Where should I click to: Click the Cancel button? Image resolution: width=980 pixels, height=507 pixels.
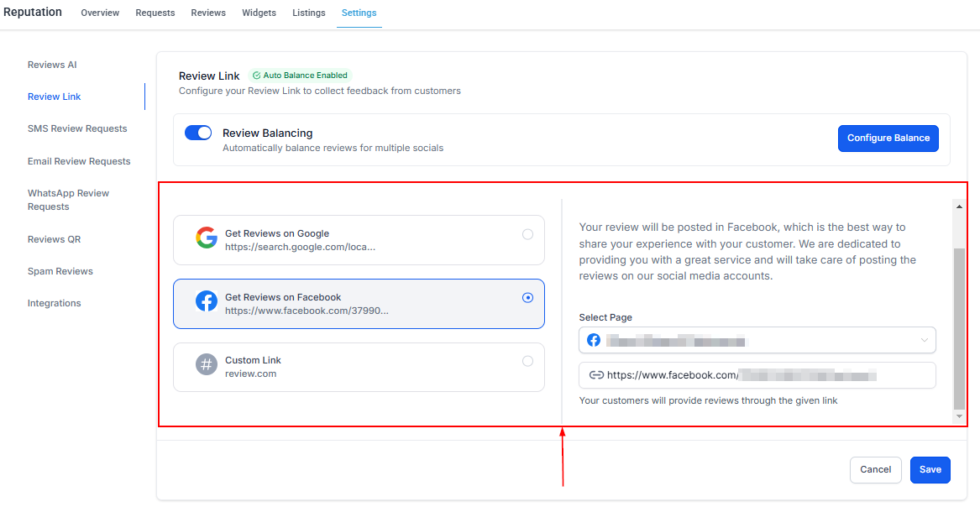pyautogui.click(x=875, y=470)
